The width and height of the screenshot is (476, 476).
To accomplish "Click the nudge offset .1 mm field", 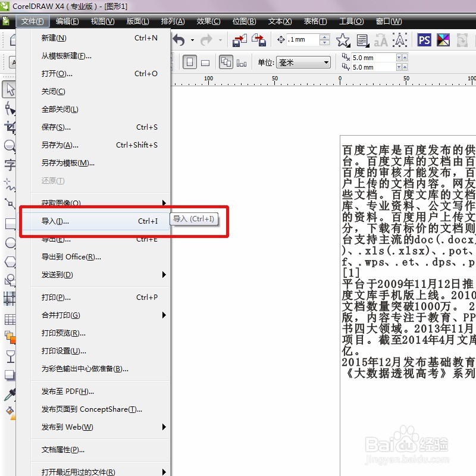I will point(303,40).
